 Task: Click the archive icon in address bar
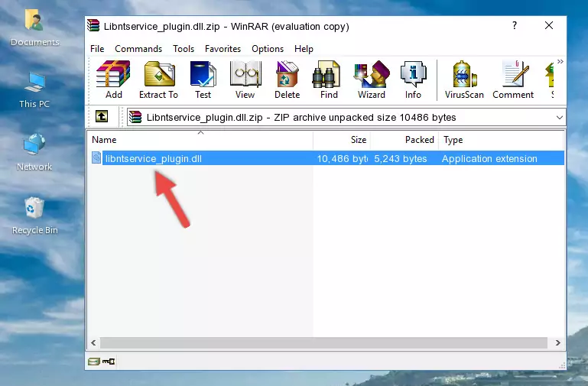pyautogui.click(x=135, y=117)
